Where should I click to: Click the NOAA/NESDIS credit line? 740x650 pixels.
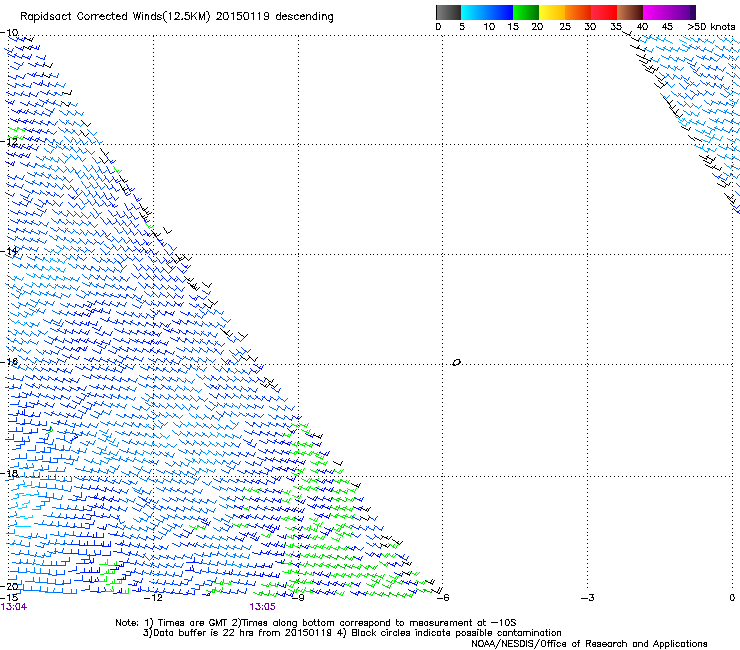tap(589, 644)
